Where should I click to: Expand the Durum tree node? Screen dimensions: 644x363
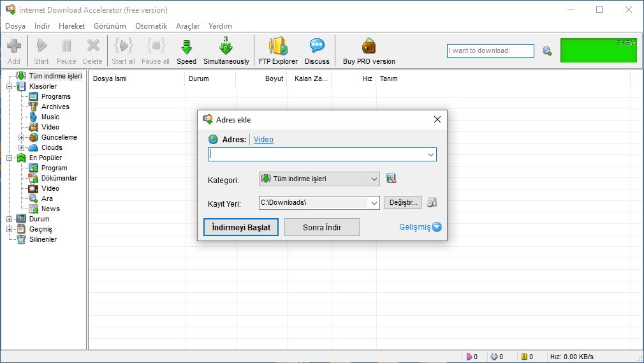point(9,219)
